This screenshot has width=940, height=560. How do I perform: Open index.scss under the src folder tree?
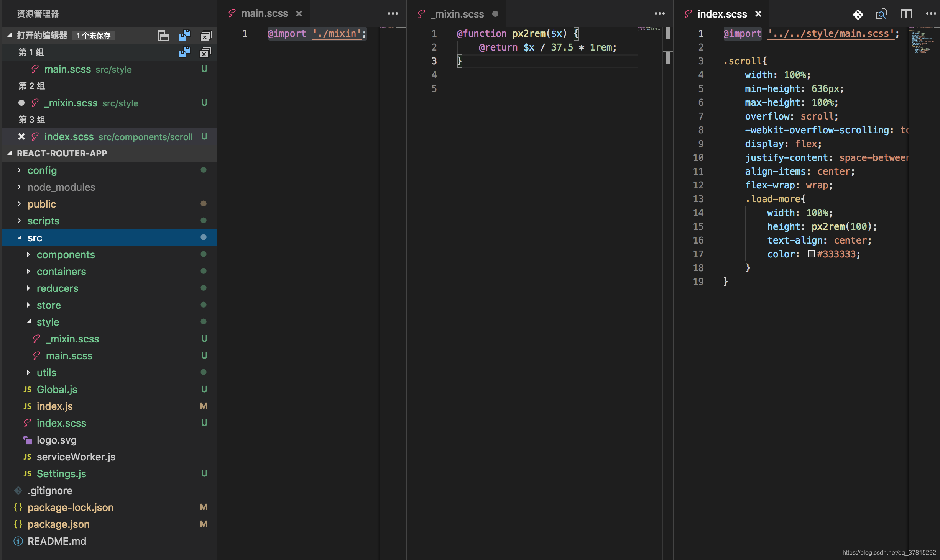(109, 423)
